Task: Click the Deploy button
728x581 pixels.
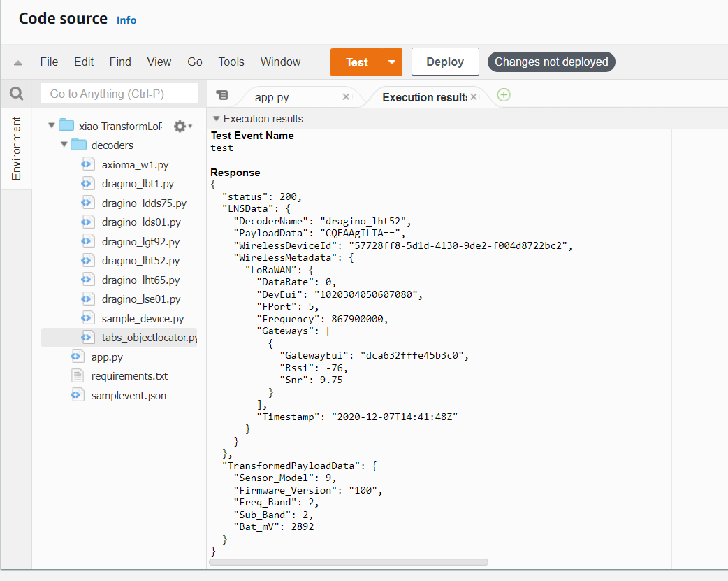Action: coord(445,62)
